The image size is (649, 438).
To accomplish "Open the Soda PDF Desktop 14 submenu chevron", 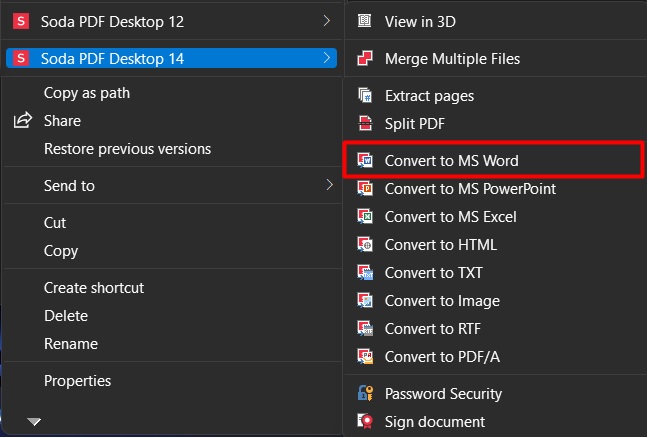I will click(327, 58).
